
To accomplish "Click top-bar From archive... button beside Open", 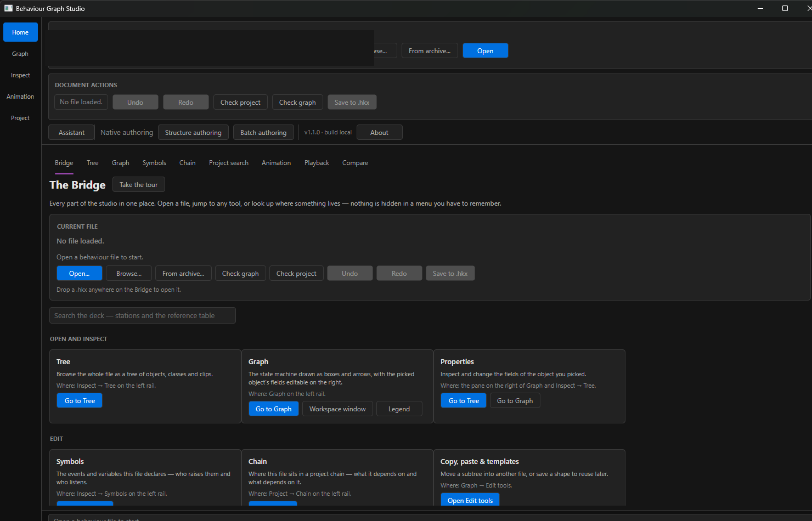I will click(430, 51).
